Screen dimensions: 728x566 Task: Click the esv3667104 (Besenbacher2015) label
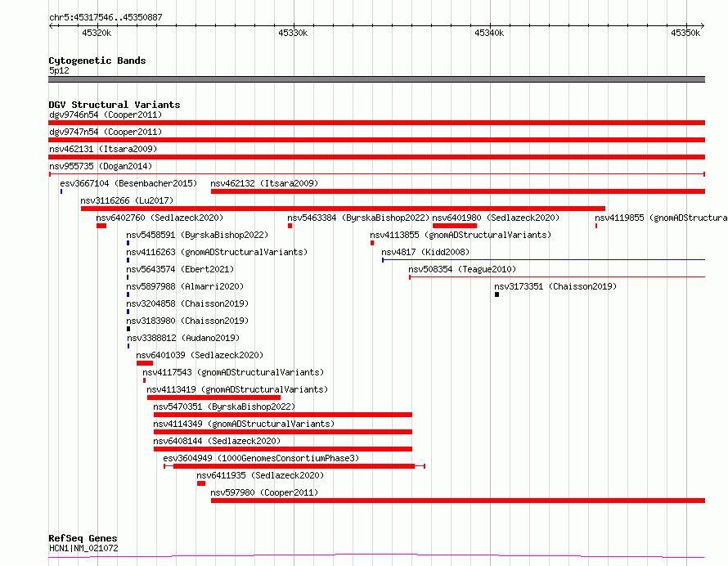pos(128,183)
